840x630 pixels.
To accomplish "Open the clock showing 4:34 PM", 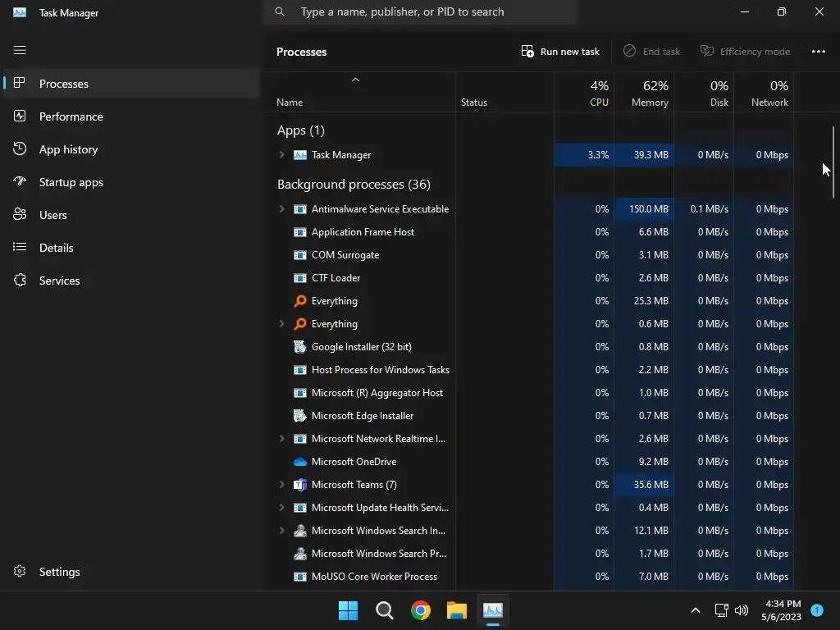I will [x=781, y=610].
